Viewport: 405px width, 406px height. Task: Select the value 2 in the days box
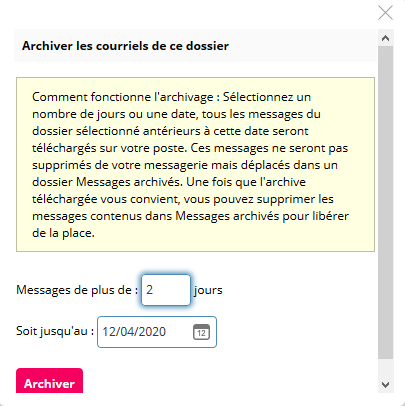tap(149, 290)
